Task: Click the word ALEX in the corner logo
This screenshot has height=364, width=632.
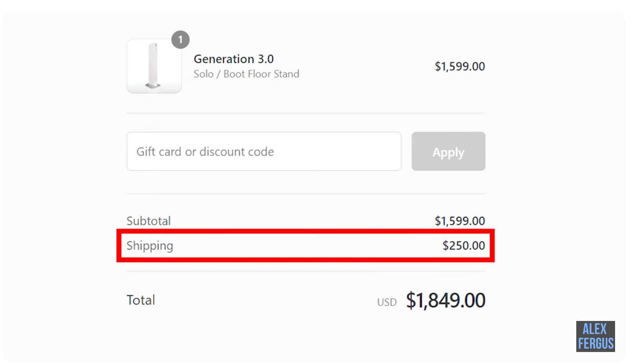Action: point(595,329)
